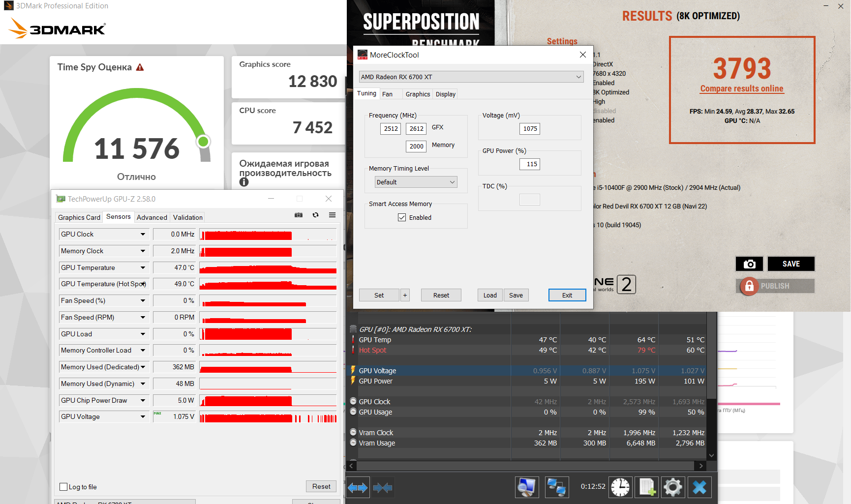Open GPU Voltage sensor dropdown arrow in GPU-Z
Screen dimensions: 851x504
coord(143,417)
